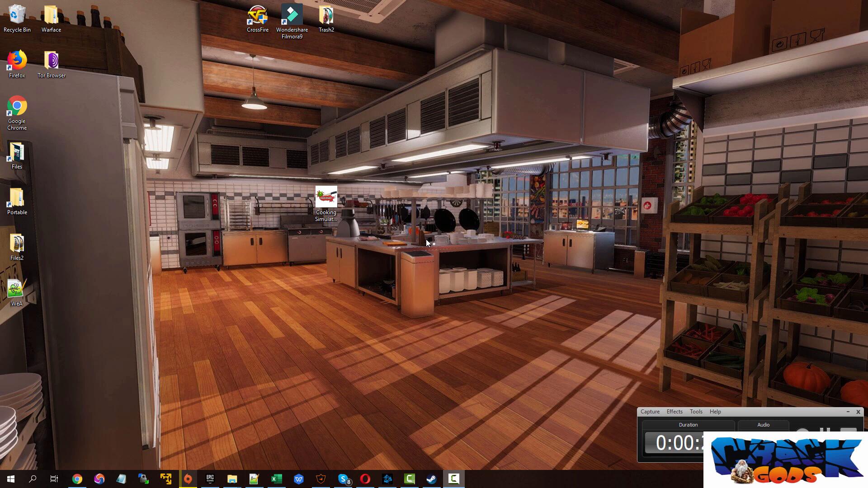Image resolution: width=868 pixels, height=488 pixels.
Task: Launch Excel from the taskbar
Action: [276, 479]
